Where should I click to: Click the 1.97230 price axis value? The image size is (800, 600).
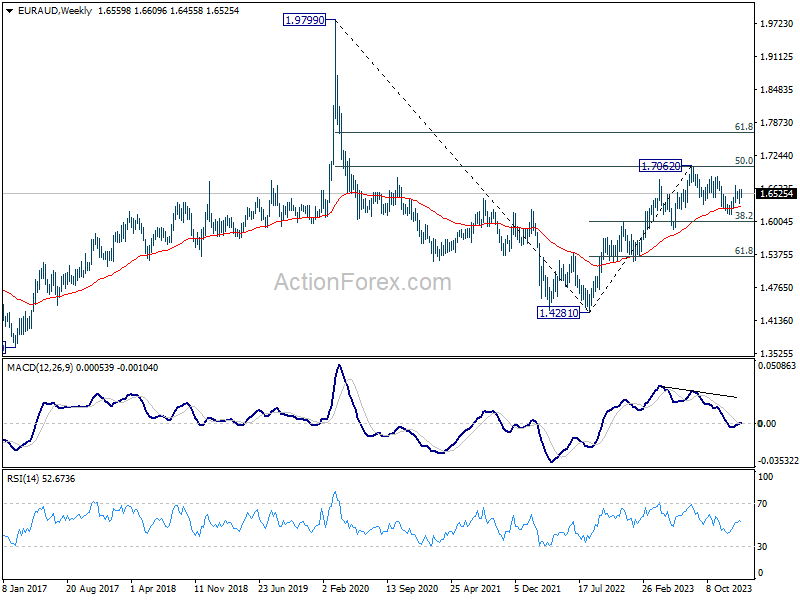[777, 23]
